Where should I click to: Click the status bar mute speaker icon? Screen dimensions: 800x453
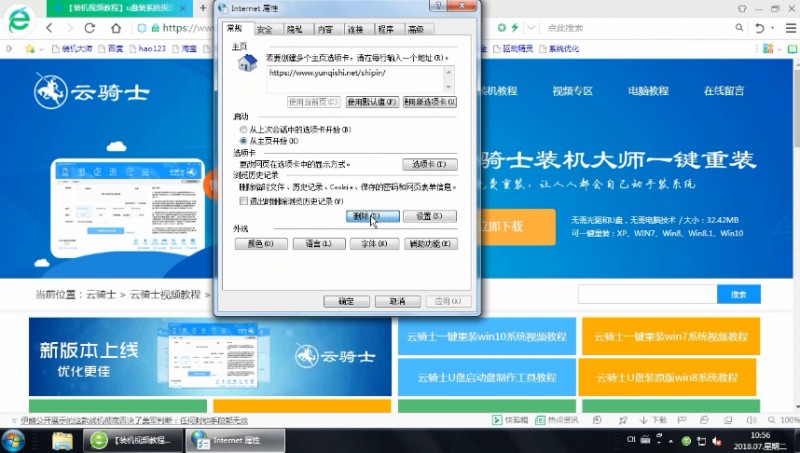click(751, 420)
